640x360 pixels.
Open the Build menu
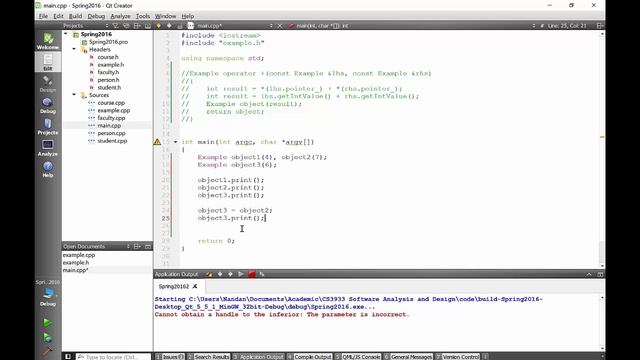[75, 16]
